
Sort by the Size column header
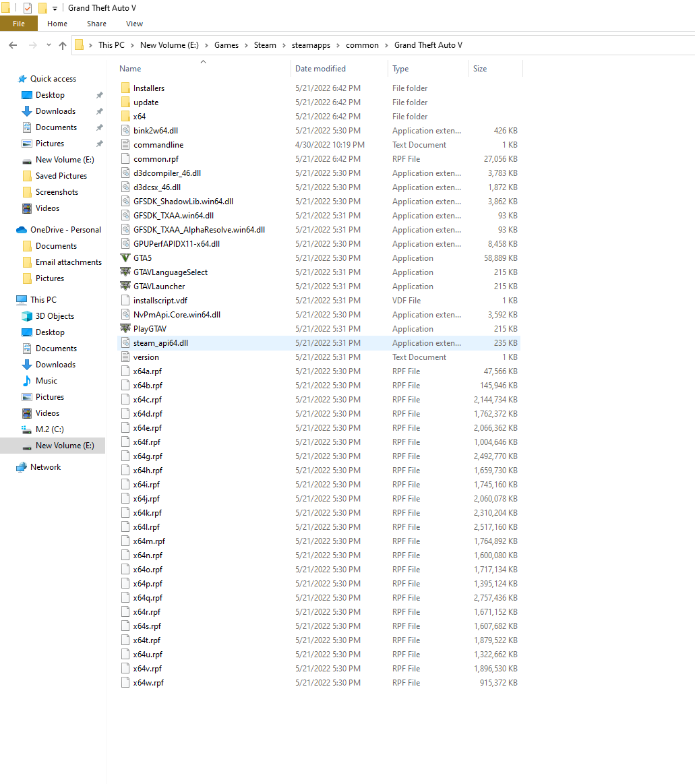click(x=495, y=69)
